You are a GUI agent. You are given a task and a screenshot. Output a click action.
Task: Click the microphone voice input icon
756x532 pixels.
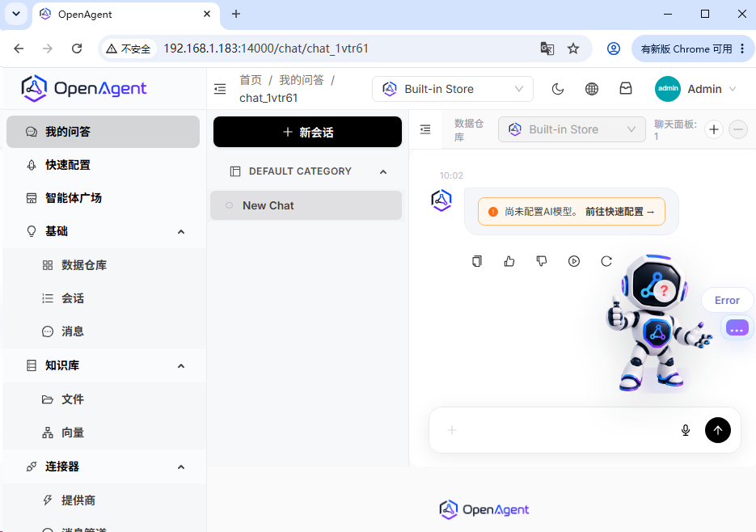click(x=685, y=430)
